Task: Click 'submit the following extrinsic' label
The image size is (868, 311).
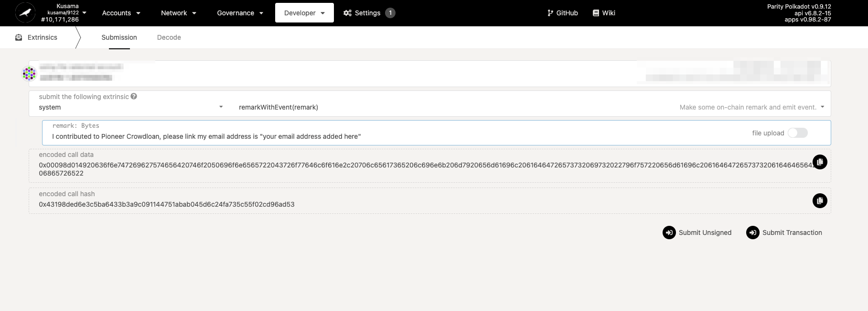Action: click(x=84, y=97)
